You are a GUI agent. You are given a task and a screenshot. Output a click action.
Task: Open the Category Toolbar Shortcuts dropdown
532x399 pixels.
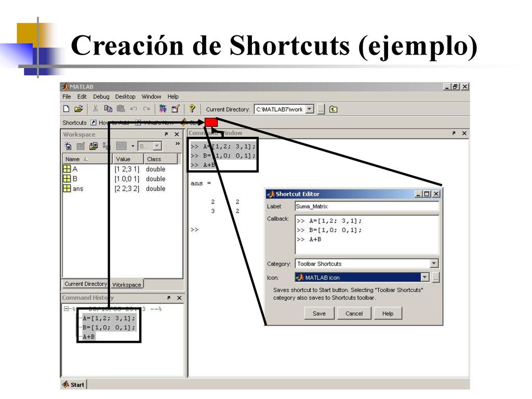tap(434, 263)
